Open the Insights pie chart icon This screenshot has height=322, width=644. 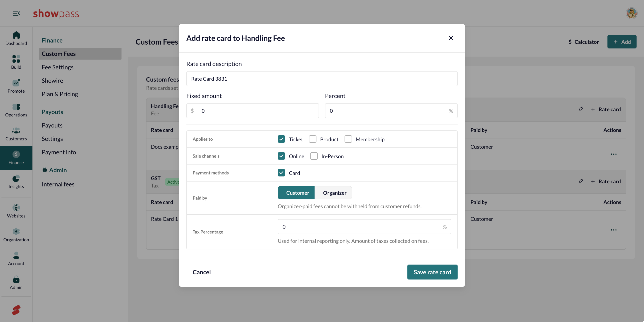[x=16, y=178]
